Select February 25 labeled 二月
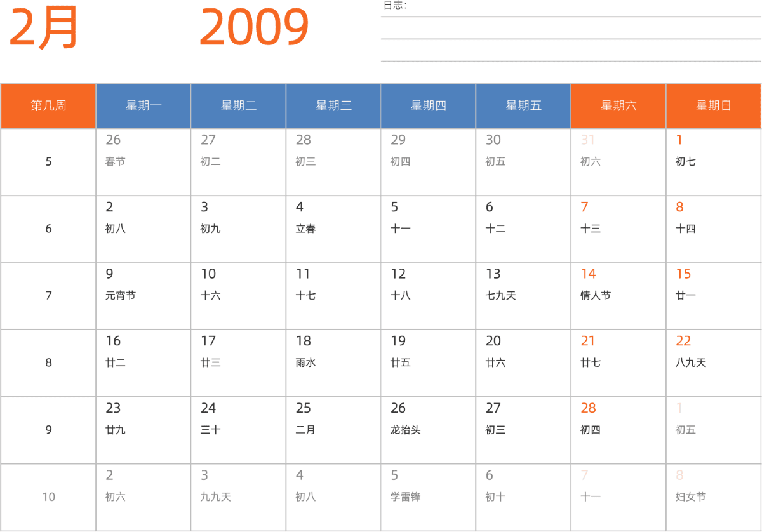The width and height of the screenshot is (762, 532). (333, 430)
